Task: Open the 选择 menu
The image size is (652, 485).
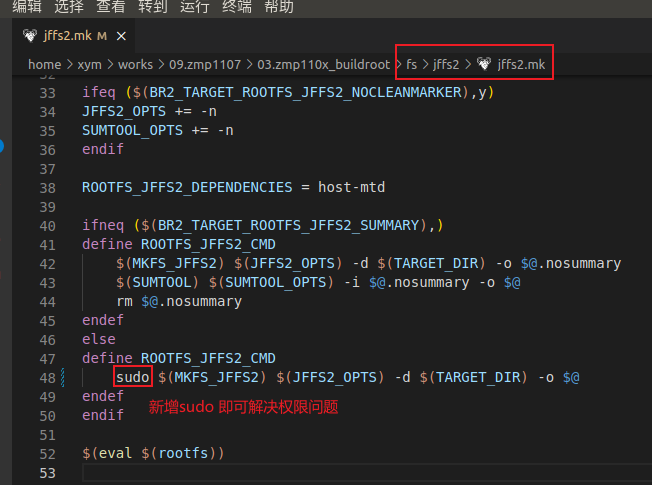Action: click(x=69, y=6)
